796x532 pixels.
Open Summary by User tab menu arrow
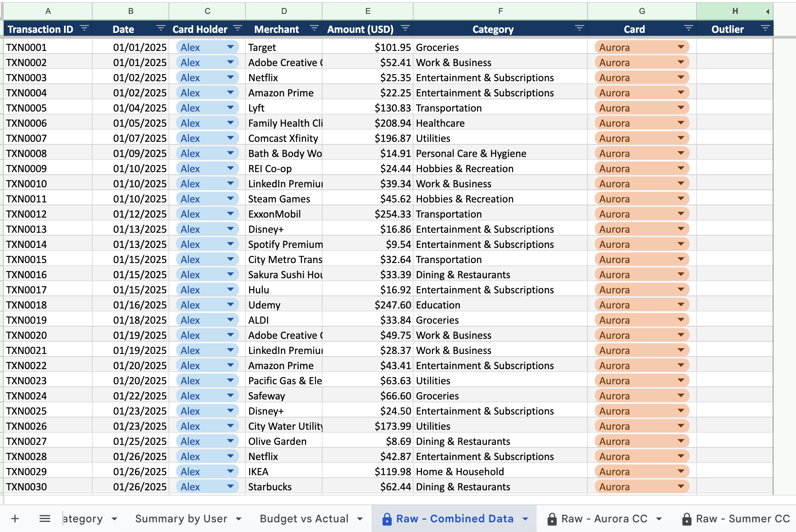pos(239,519)
